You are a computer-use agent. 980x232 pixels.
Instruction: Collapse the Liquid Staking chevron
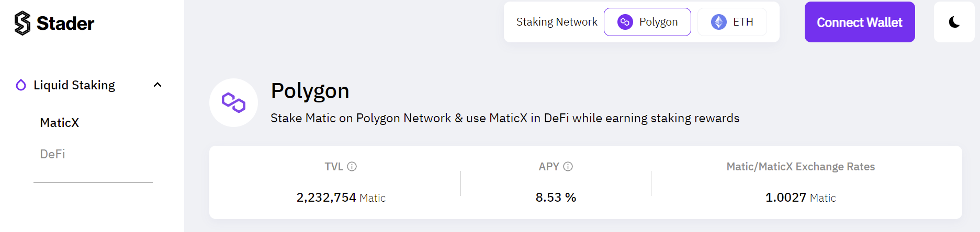click(x=157, y=85)
